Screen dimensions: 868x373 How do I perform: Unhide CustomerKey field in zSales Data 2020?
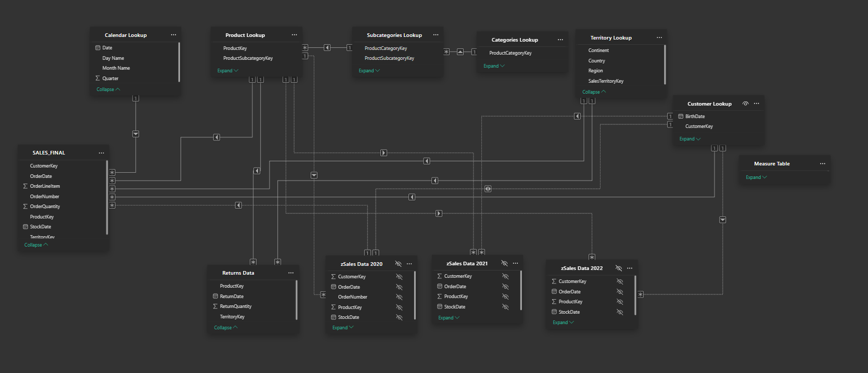[399, 277]
